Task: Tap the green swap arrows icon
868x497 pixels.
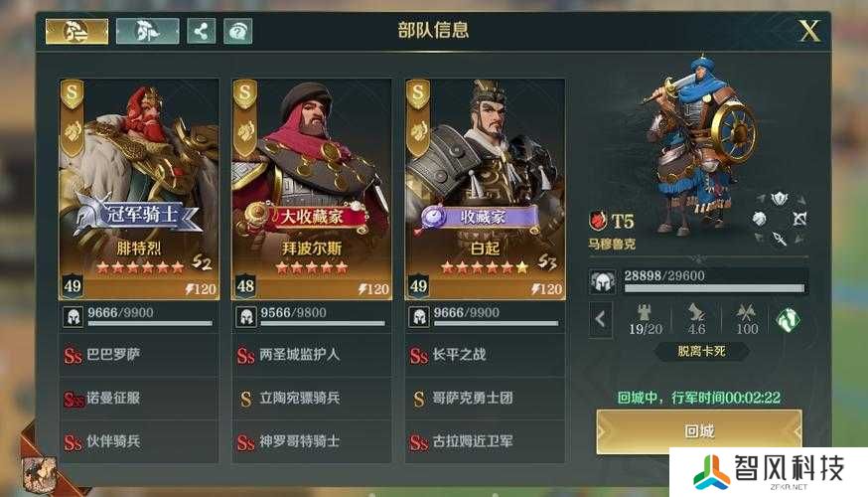Action: 789,320
